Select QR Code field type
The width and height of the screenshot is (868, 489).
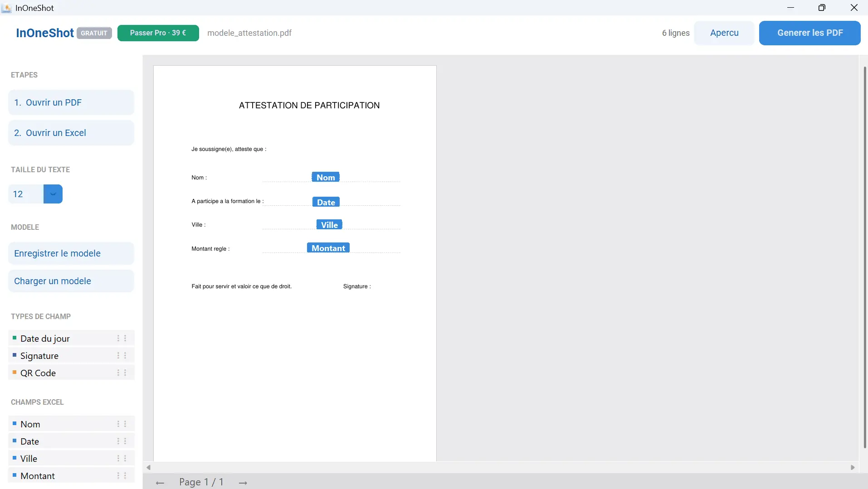tap(71, 373)
